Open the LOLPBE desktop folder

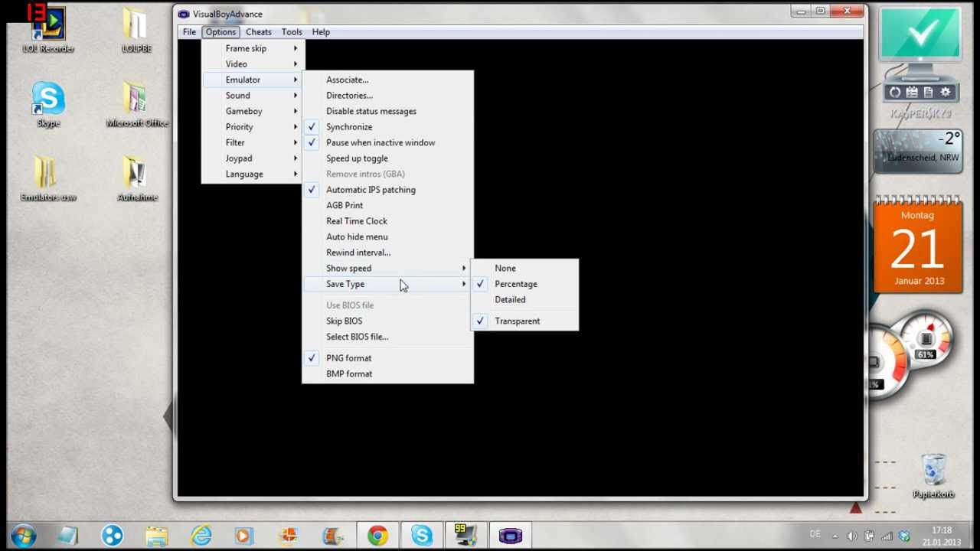(136, 31)
